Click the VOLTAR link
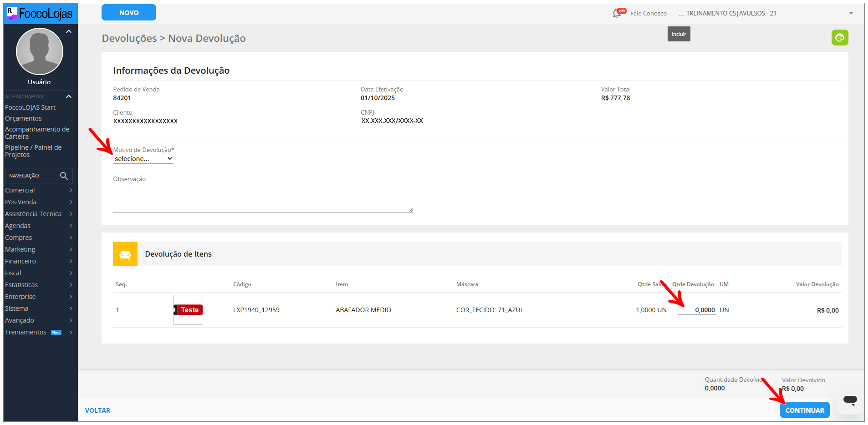 click(x=97, y=410)
